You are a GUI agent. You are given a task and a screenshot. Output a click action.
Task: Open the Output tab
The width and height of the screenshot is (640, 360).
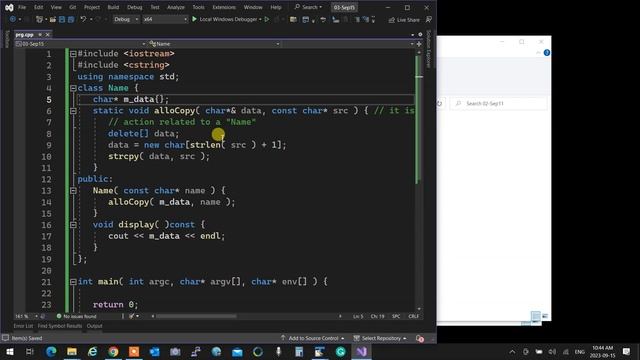(x=94, y=326)
